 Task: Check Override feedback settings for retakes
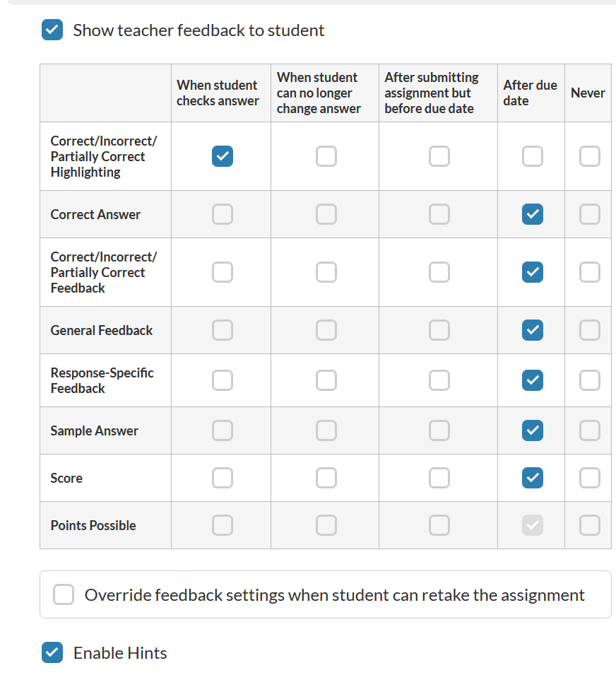64,595
